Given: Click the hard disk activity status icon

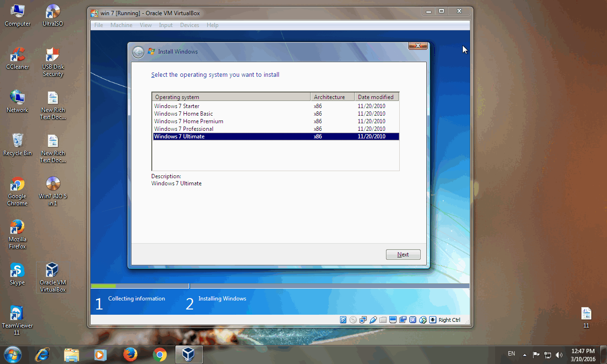Looking at the screenshot, I should [343, 320].
